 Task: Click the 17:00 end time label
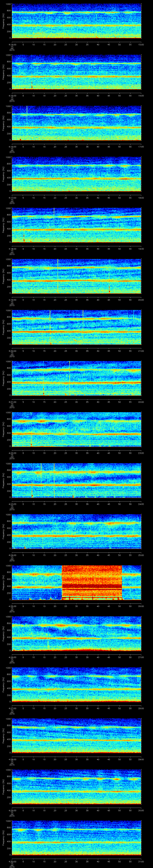coord(141,147)
